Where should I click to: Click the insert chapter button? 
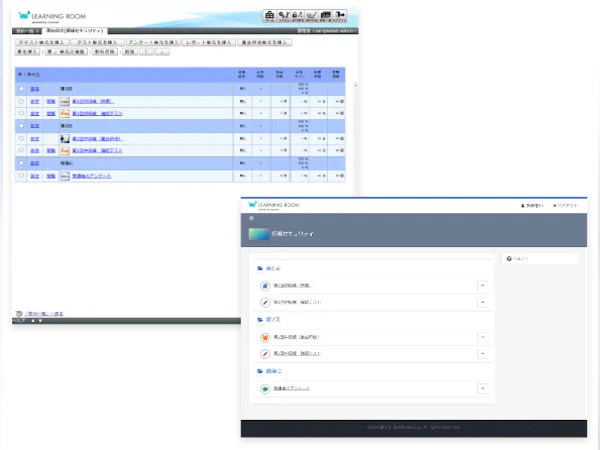pyautogui.click(x=27, y=52)
